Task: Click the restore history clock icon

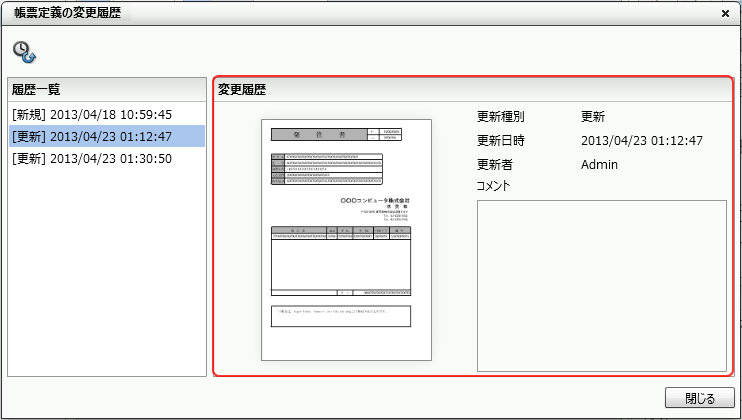Action: (24, 52)
